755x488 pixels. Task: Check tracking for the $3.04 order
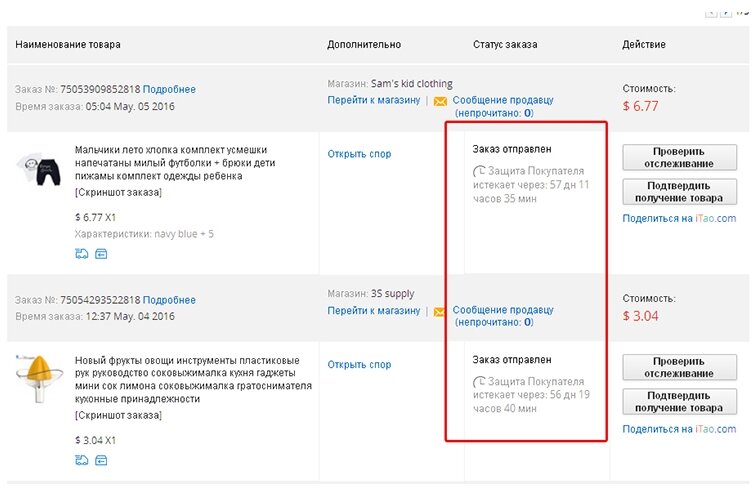coord(679,368)
